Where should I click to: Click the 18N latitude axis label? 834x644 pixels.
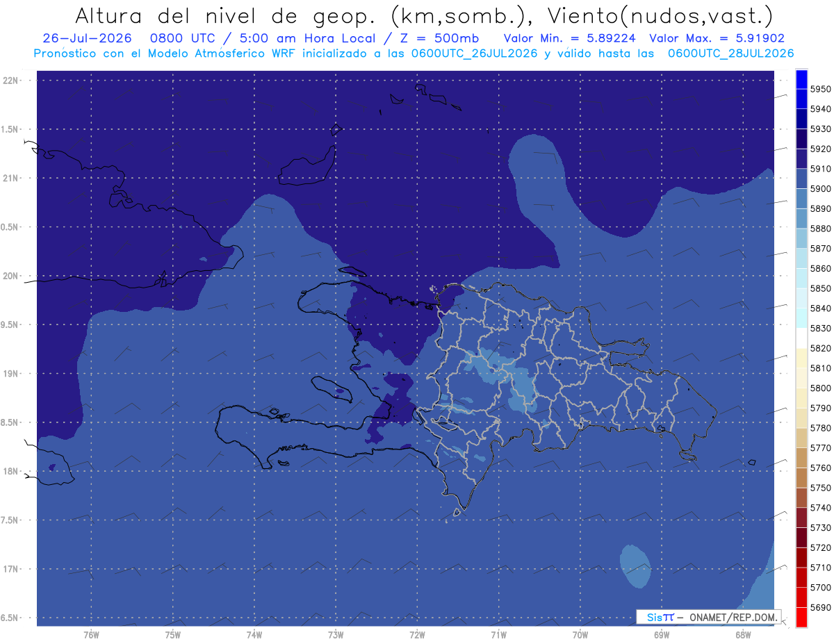[x=10, y=471]
